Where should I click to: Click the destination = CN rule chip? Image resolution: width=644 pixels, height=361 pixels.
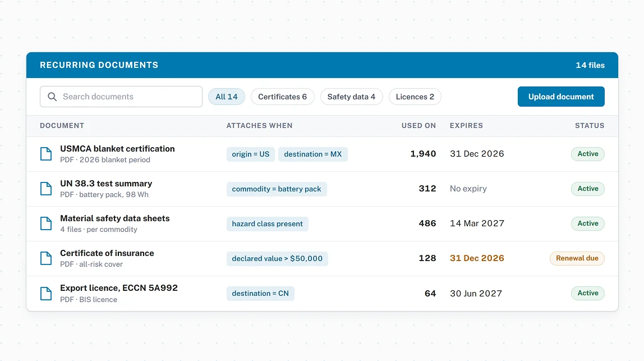[x=260, y=294]
